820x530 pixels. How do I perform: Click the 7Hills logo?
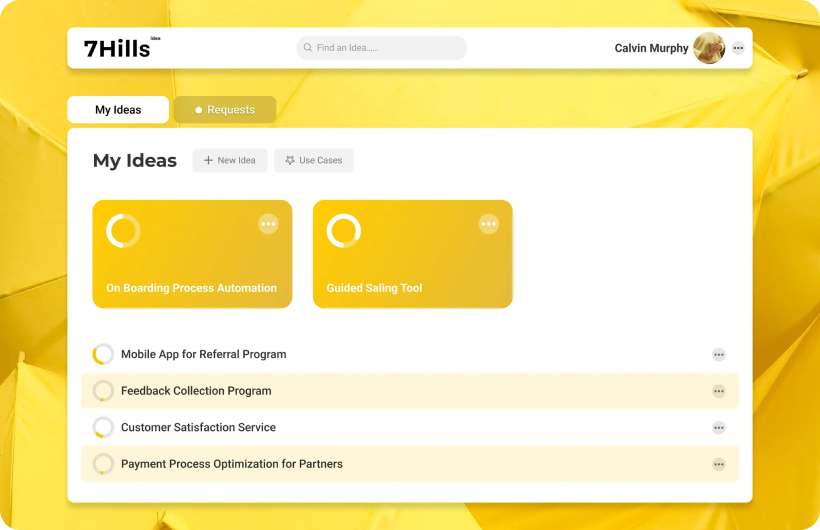tap(120, 48)
